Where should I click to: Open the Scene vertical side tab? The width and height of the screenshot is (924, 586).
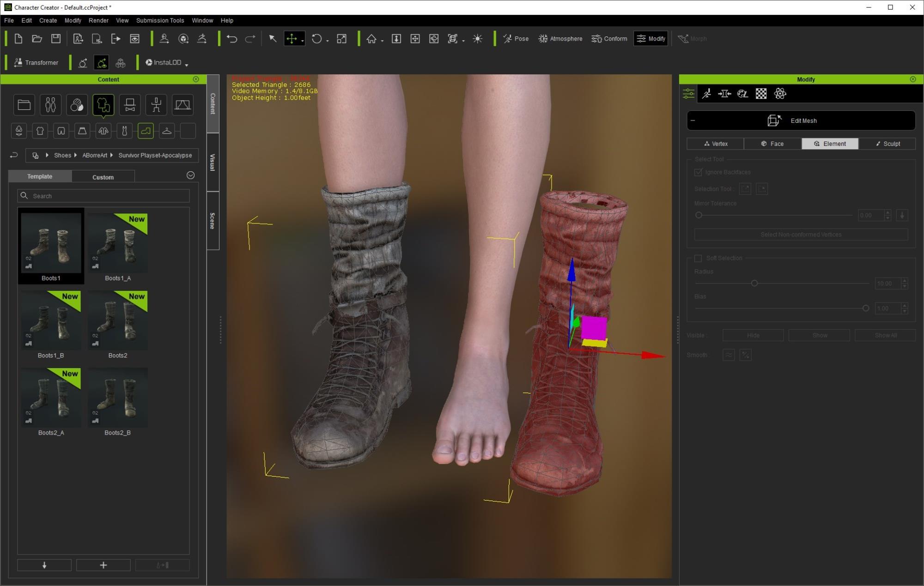[213, 221]
